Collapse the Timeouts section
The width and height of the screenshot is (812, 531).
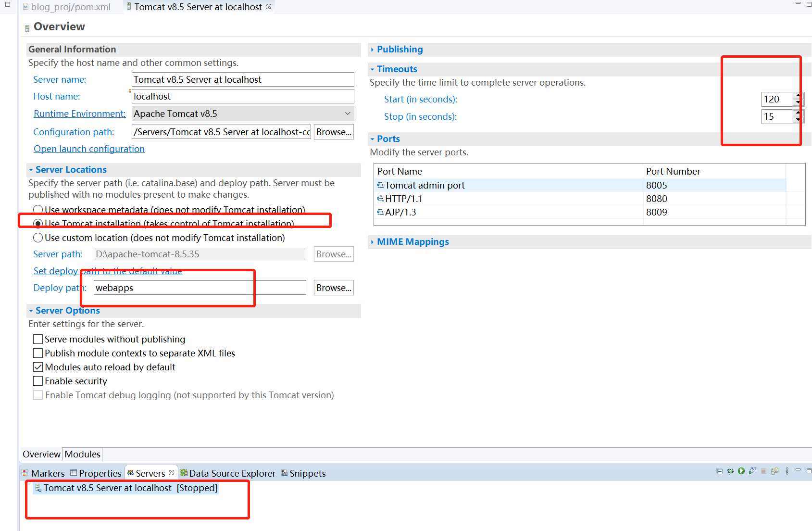click(x=372, y=69)
